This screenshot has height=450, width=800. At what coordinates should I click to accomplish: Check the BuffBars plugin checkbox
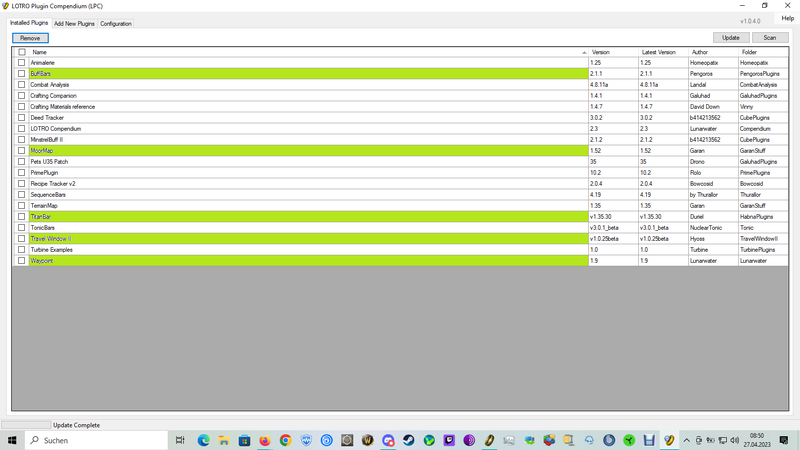(x=21, y=73)
